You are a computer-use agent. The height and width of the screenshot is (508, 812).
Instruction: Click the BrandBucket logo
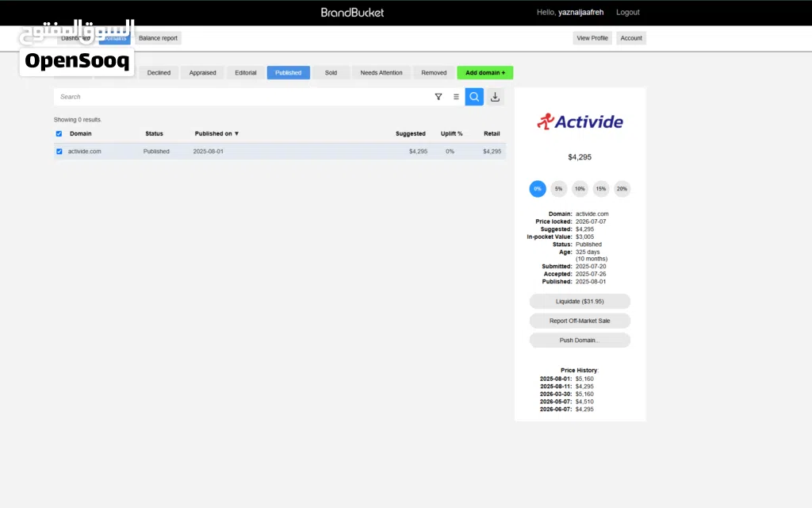[352, 13]
